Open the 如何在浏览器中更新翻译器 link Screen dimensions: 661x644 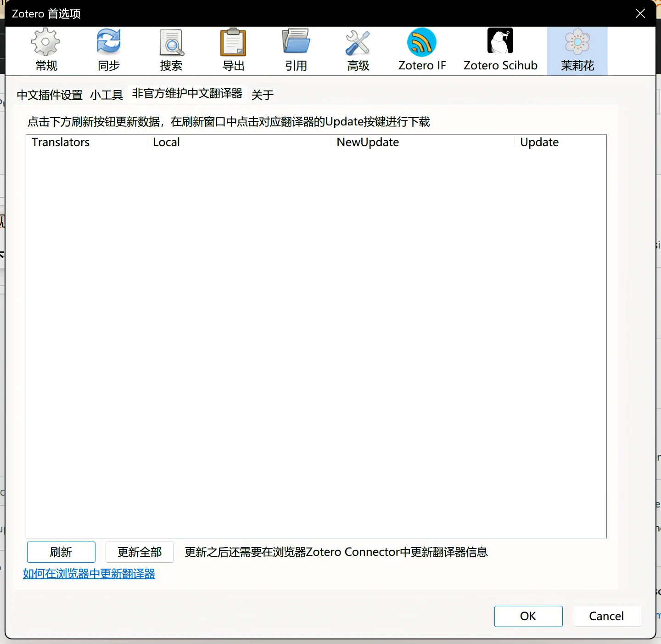pyautogui.click(x=89, y=574)
